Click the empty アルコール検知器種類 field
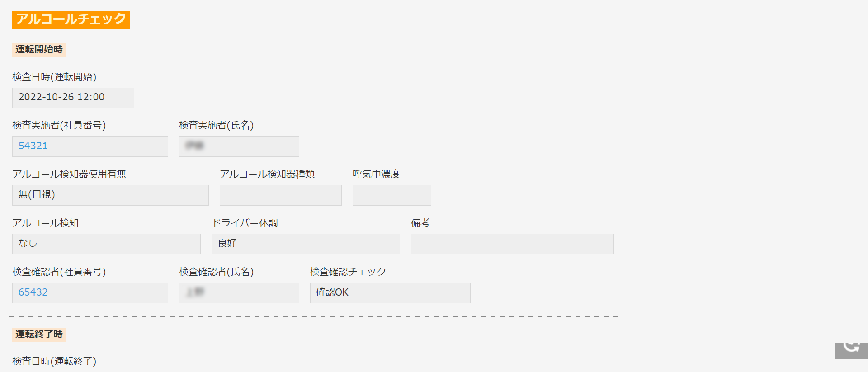Screen dimensions: 868x372 coord(281,195)
